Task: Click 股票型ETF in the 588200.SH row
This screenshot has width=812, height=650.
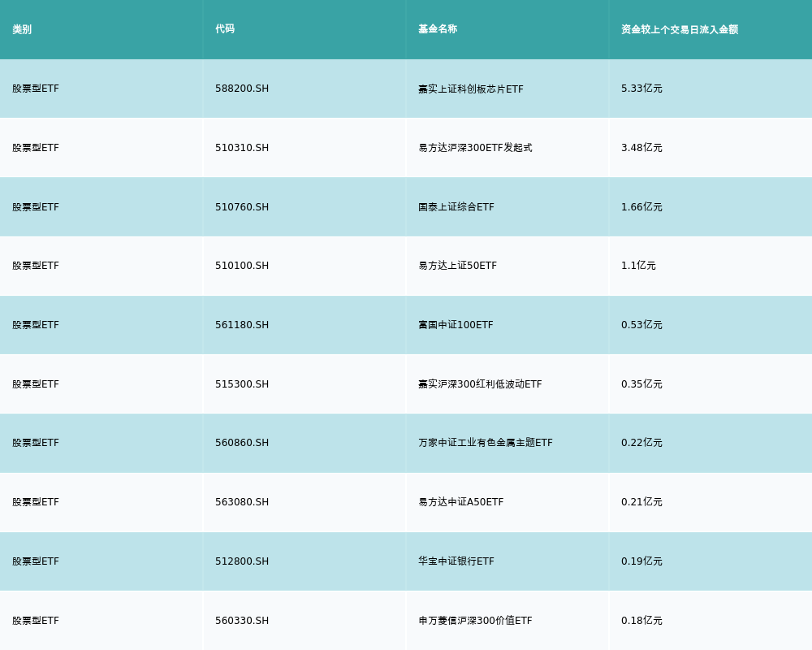Action: pyautogui.click(x=36, y=89)
